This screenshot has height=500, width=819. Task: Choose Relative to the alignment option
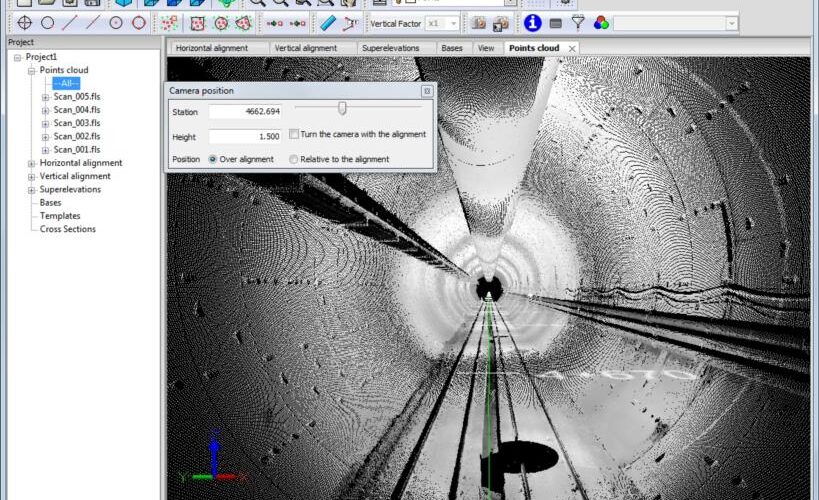point(293,159)
